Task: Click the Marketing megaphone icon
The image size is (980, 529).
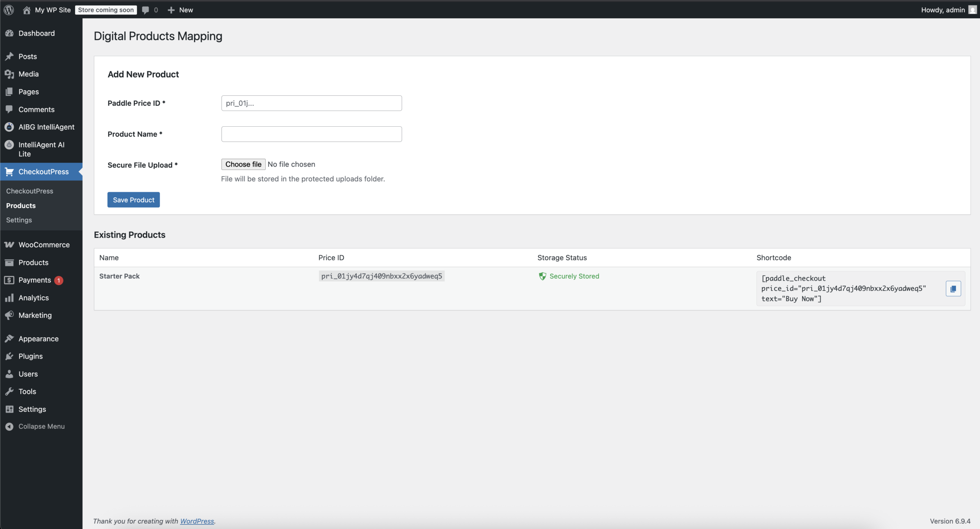Action: pos(10,315)
